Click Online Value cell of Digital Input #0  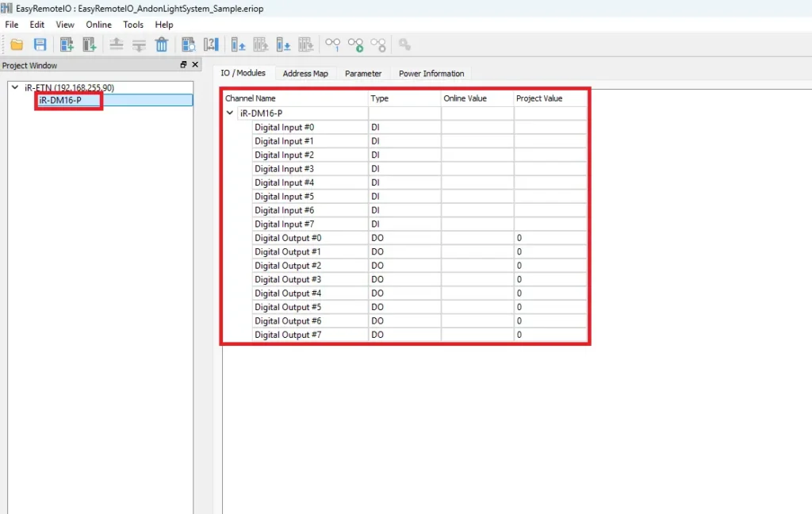pyautogui.click(x=477, y=127)
